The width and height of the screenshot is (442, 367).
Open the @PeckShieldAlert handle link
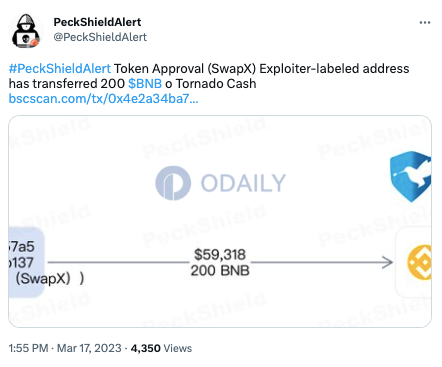[x=100, y=37]
